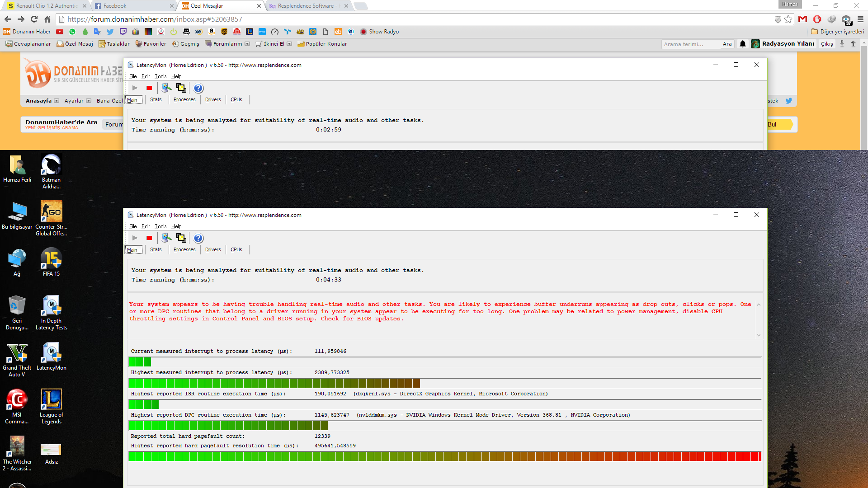Viewport: 868px width, 488px height.
Task: Open the Amazon bookmark icon
Action: (212, 32)
